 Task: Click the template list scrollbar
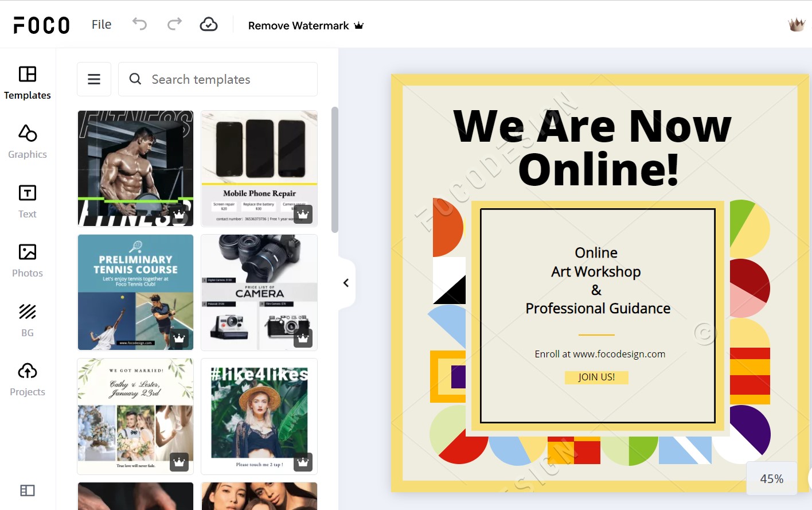click(x=335, y=170)
